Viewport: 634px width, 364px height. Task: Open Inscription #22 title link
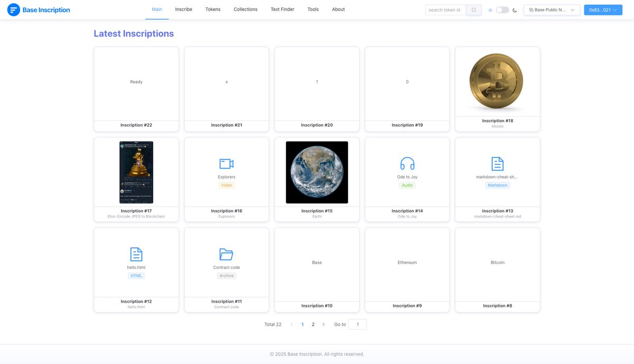(x=136, y=125)
